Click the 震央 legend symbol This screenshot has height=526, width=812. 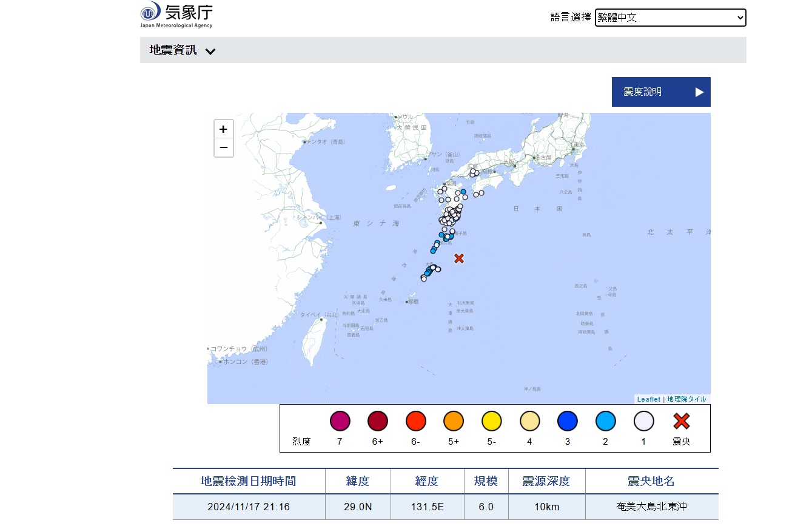click(681, 420)
